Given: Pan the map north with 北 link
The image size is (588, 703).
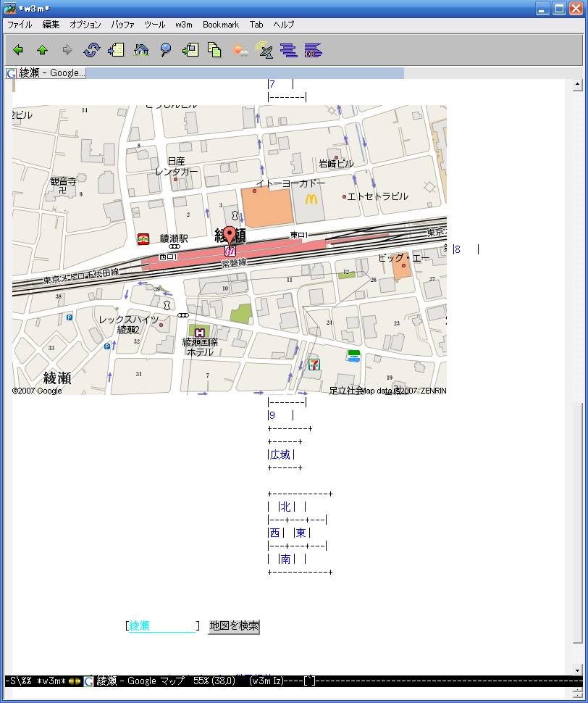Looking at the screenshot, I should click(x=285, y=507).
